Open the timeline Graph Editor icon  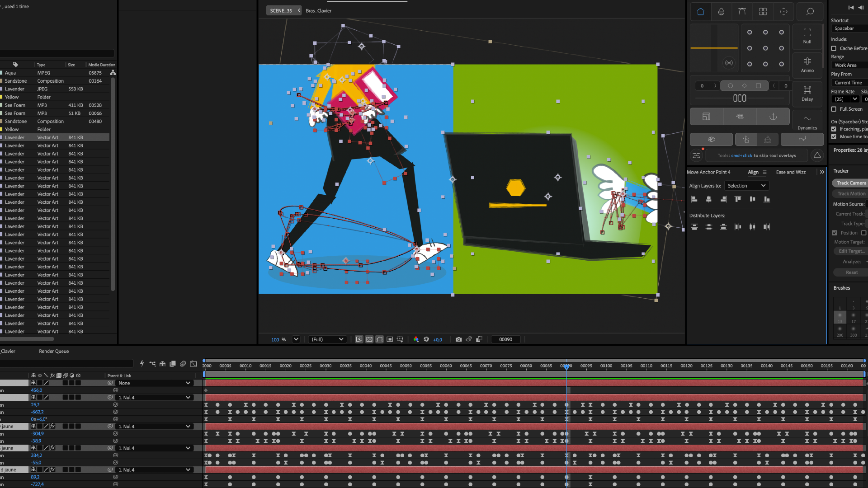click(x=193, y=364)
